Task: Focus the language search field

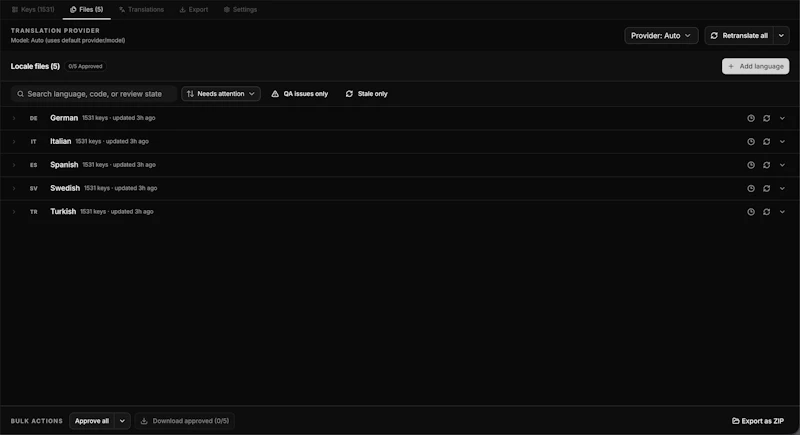Action: 94,94
